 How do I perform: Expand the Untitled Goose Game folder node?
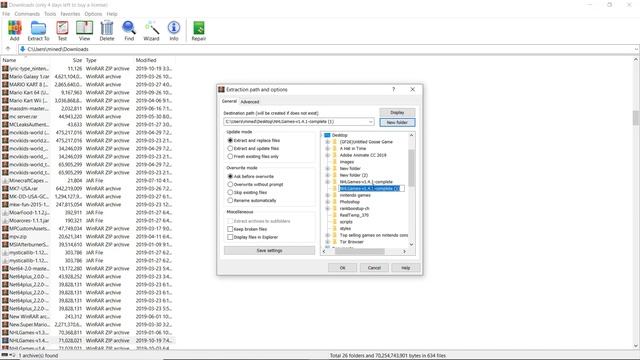[327, 142]
